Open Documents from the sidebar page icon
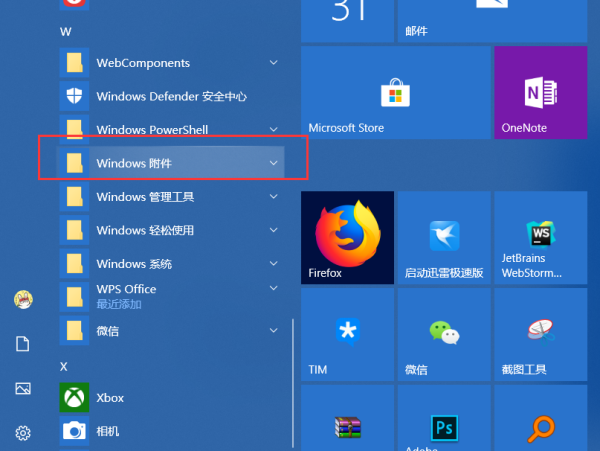 (23, 344)
